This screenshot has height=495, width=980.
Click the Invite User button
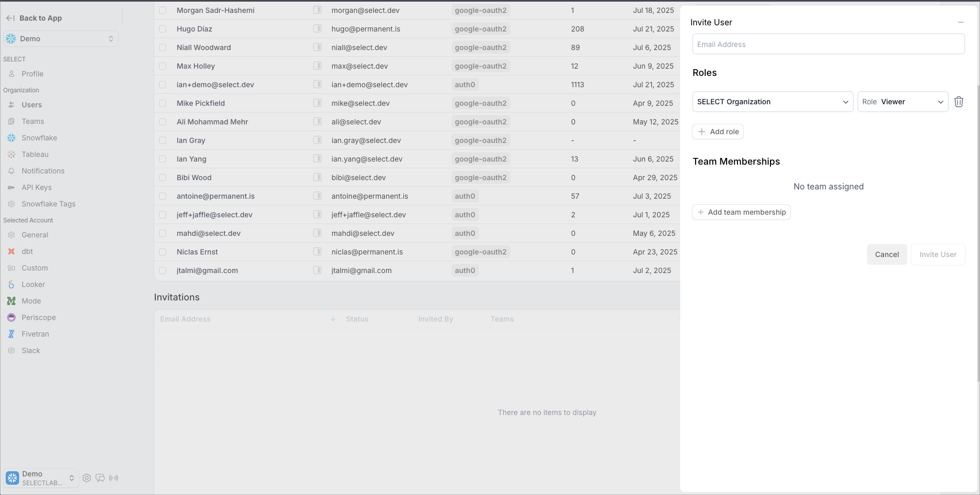(938, 254)
